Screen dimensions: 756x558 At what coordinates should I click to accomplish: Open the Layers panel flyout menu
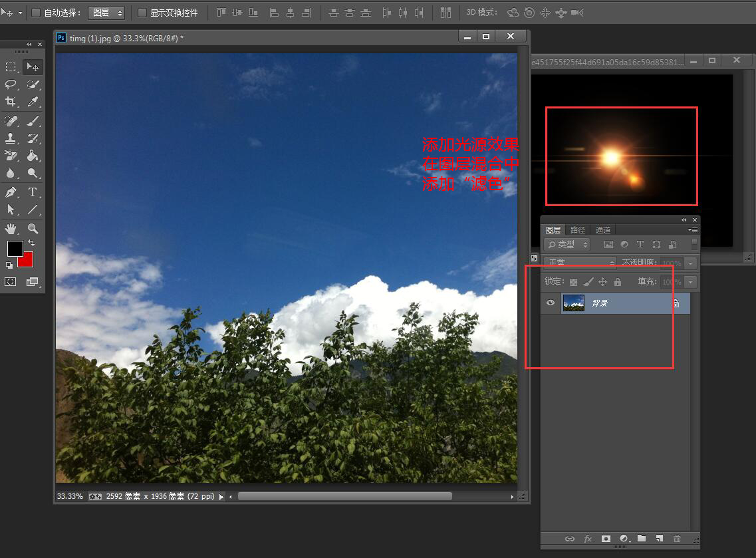(x=693, y=230)
